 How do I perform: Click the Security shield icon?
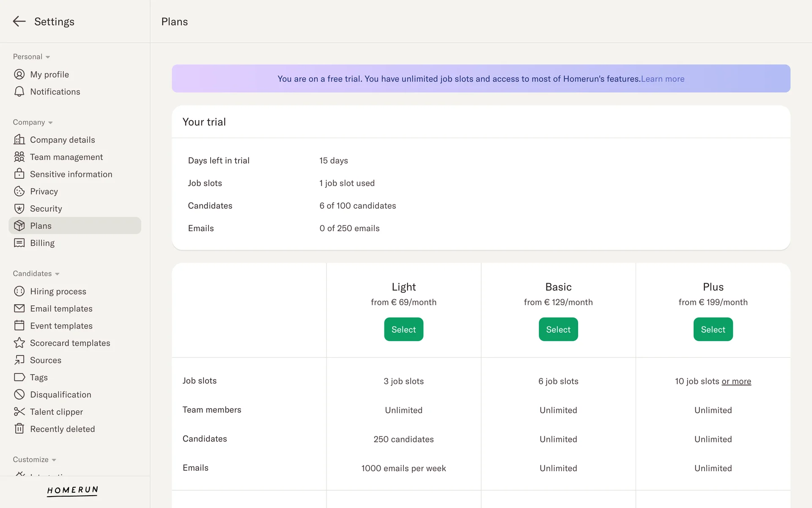pos(19,209)
